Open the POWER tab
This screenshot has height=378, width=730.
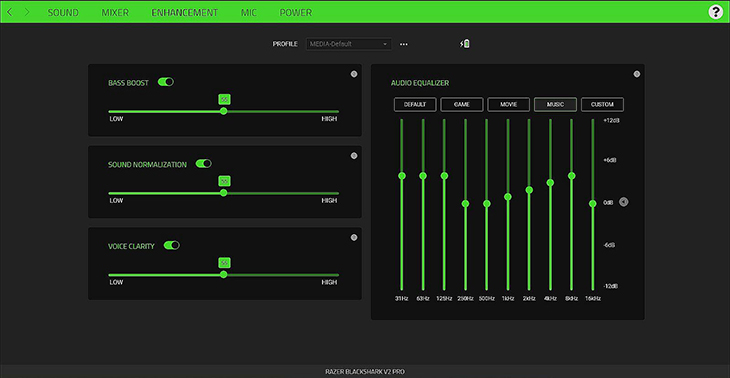click(296, 13)
